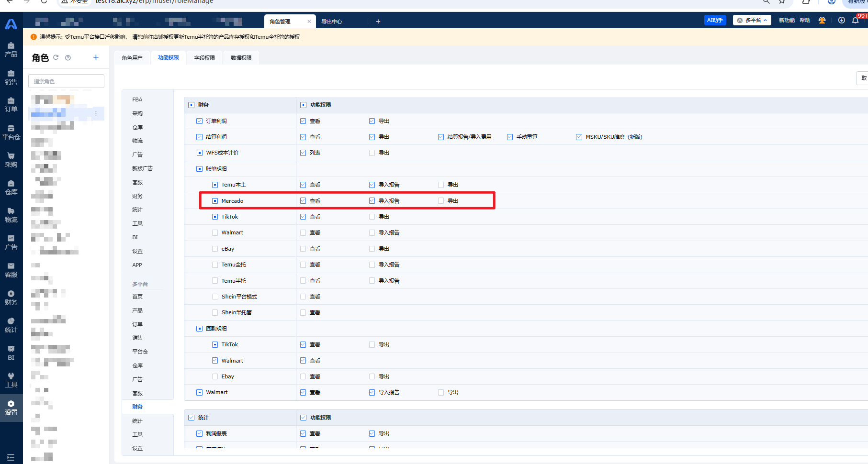The image size is (868, 464).
Task: Uncheck 手动重算 in 结算利润 row
Action: pyautogui.click(x=510, y=137)
